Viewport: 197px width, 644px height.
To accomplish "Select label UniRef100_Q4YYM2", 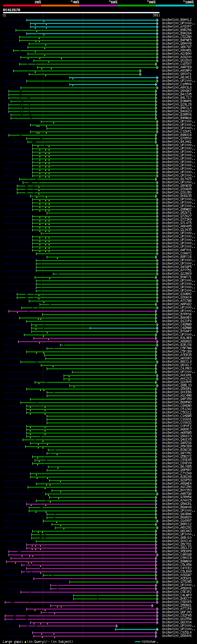I will 177,453.
